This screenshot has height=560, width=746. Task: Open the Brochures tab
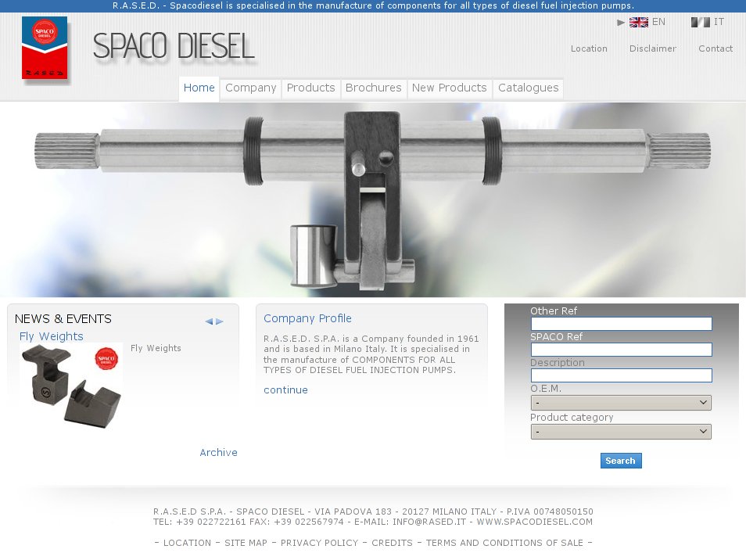[x=374, y=88]
